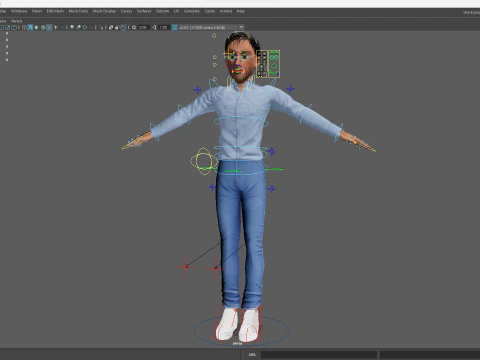Open the Edit Mesh menu
The width and height of the screenshot is (480, 360).
pos(55,11)
